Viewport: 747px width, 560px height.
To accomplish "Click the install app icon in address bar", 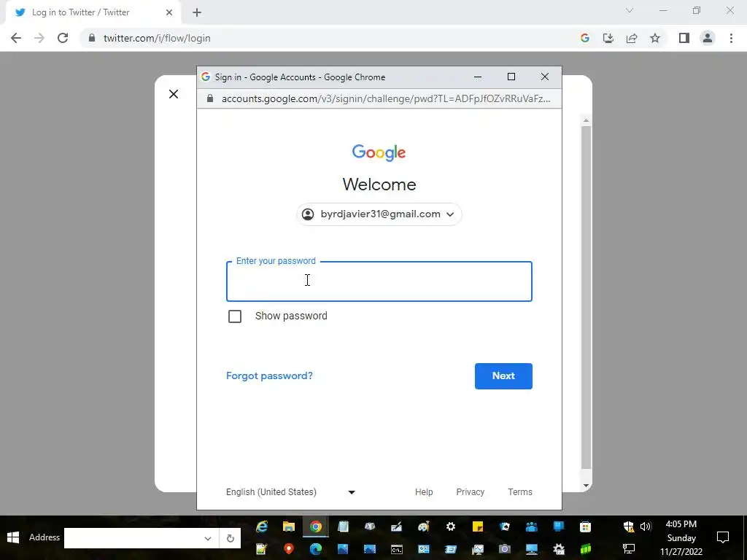I will point(608,38).
